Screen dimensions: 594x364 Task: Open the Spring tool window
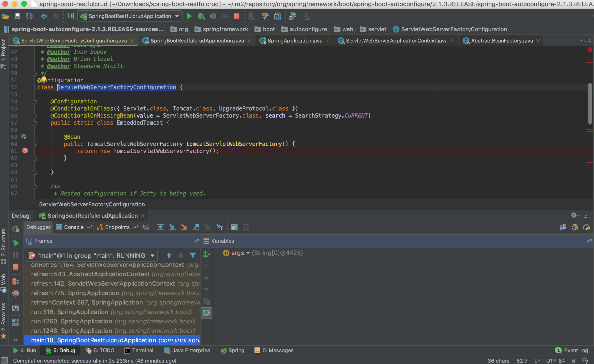(232, 350)
